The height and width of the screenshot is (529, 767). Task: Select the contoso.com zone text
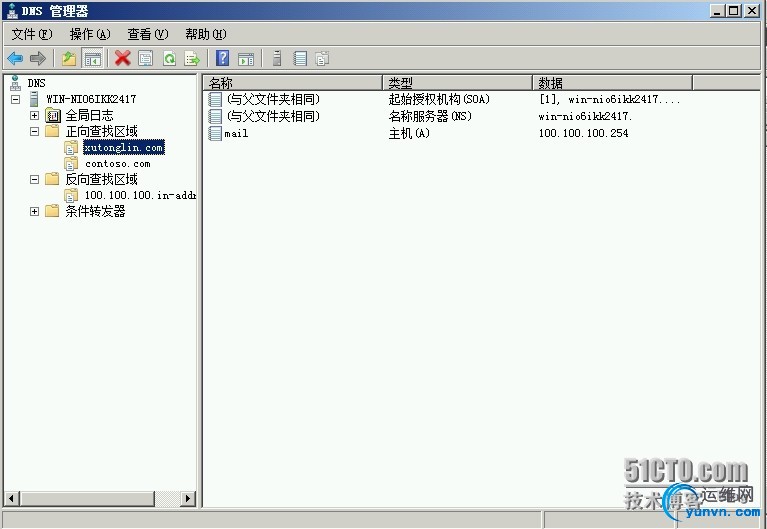coord(118,164)
